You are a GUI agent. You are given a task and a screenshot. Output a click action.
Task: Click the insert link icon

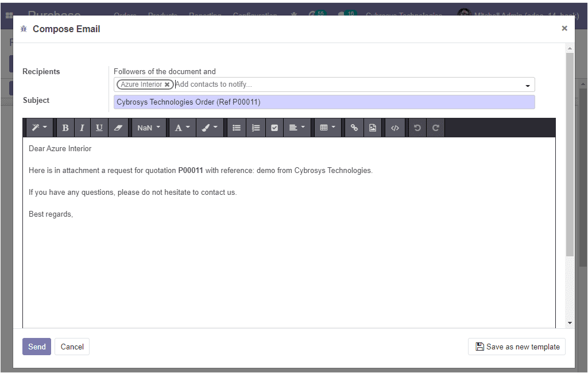354,128
